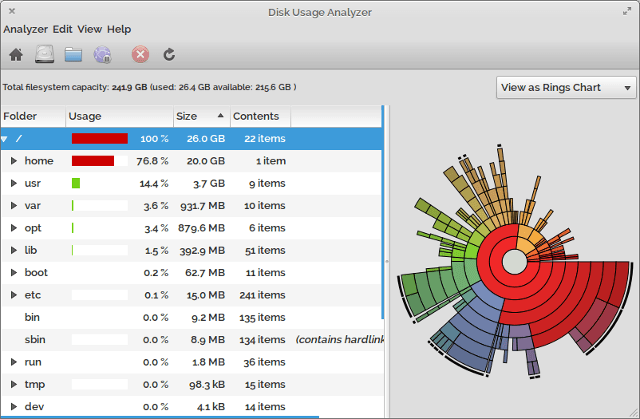Click the Scan Home folder icon

(17, 54)
